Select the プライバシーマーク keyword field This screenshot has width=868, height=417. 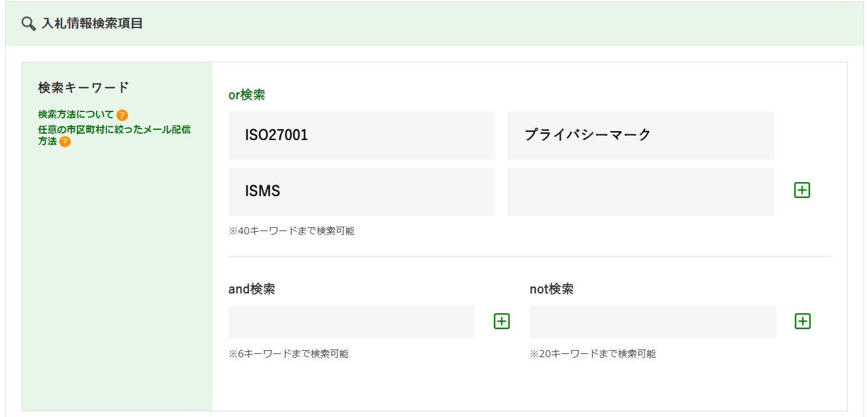(x=640, y=136)
